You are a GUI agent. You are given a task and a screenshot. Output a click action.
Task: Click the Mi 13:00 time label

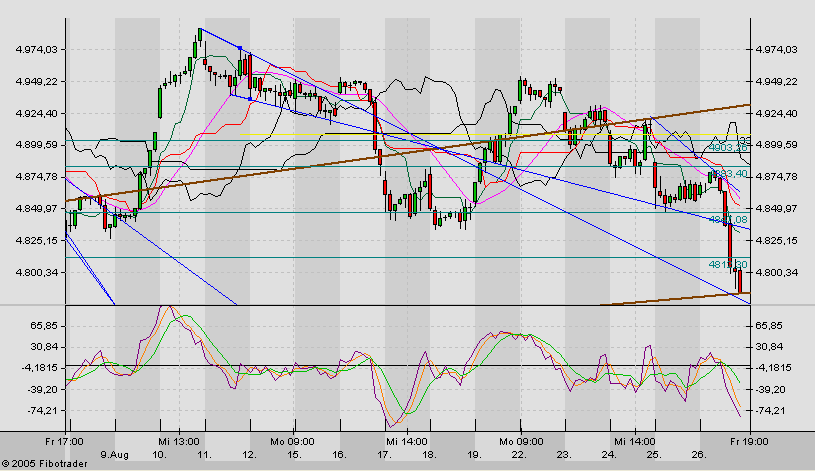(x=179, y=442)
